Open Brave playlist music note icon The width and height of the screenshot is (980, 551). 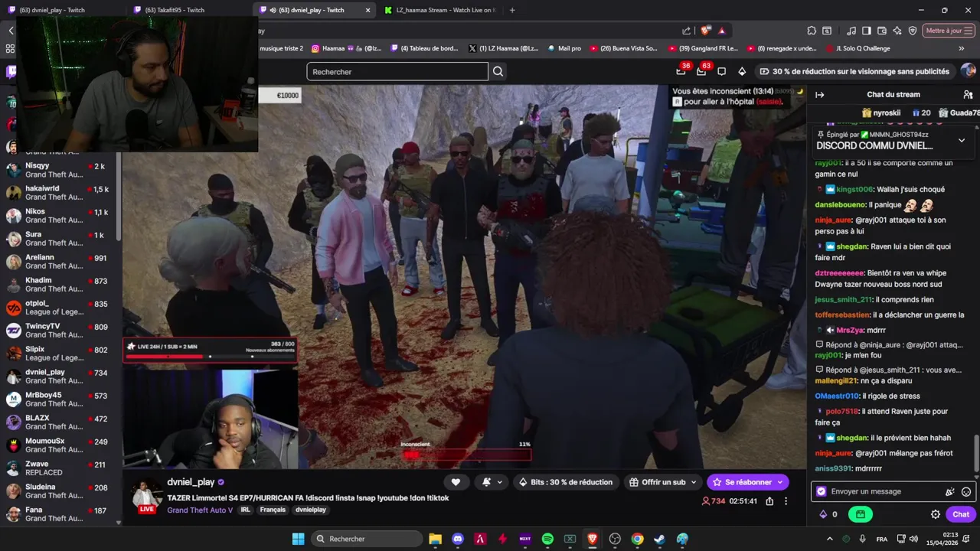(x=851, y=31)
